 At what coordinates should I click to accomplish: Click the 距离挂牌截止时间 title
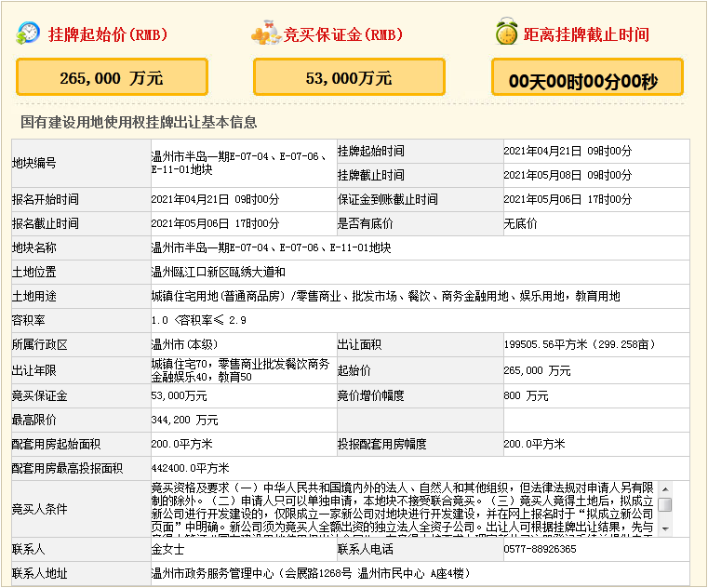[x=586, y=34]
